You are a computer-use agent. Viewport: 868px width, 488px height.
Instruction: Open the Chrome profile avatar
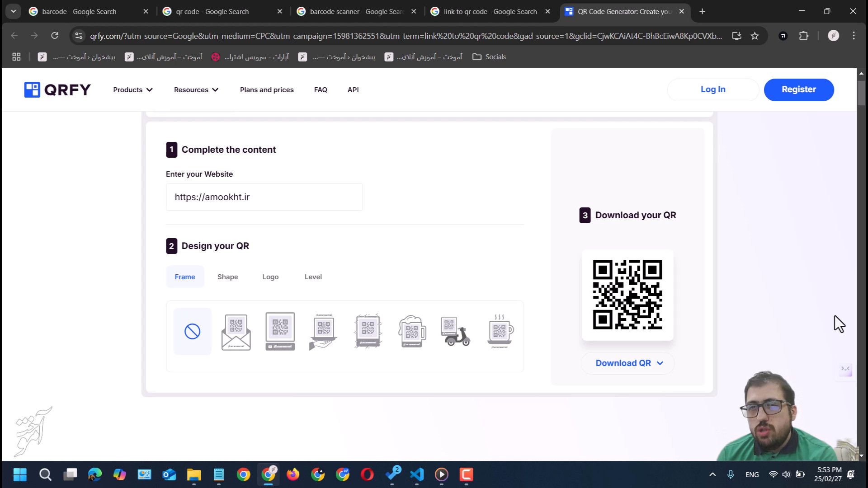point(833,36)
